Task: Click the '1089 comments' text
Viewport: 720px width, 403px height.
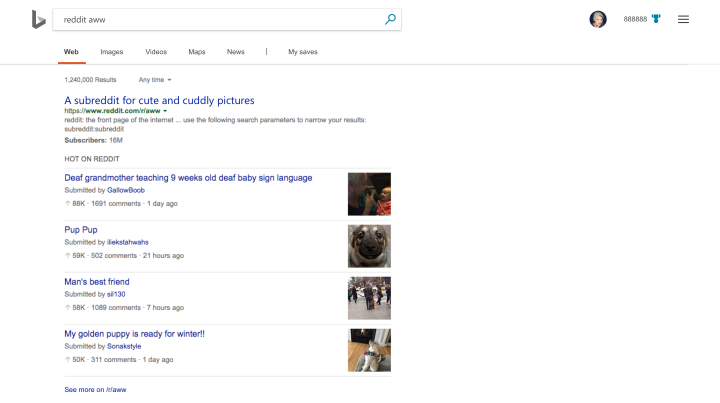Action: click(x=116, y=308)
